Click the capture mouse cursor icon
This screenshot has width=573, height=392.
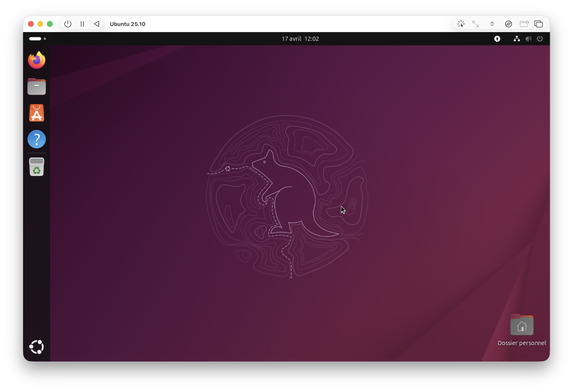(x=461, y=24)
